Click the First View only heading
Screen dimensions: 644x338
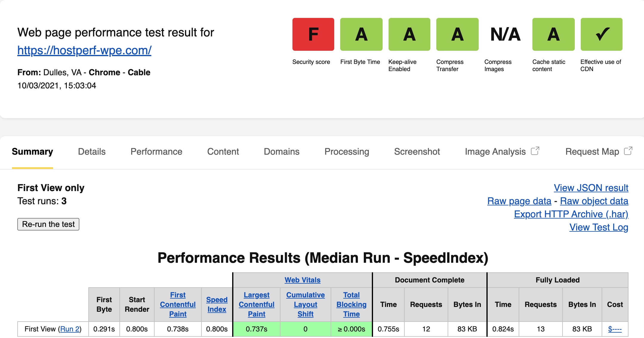click(x=51, y=188)
